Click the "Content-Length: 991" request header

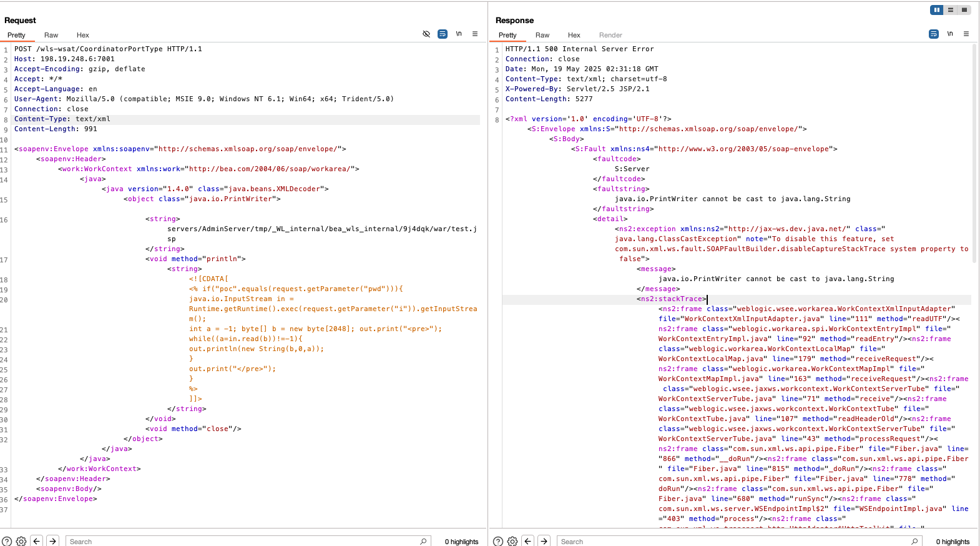pyautogui.click(x=56, y=129)
